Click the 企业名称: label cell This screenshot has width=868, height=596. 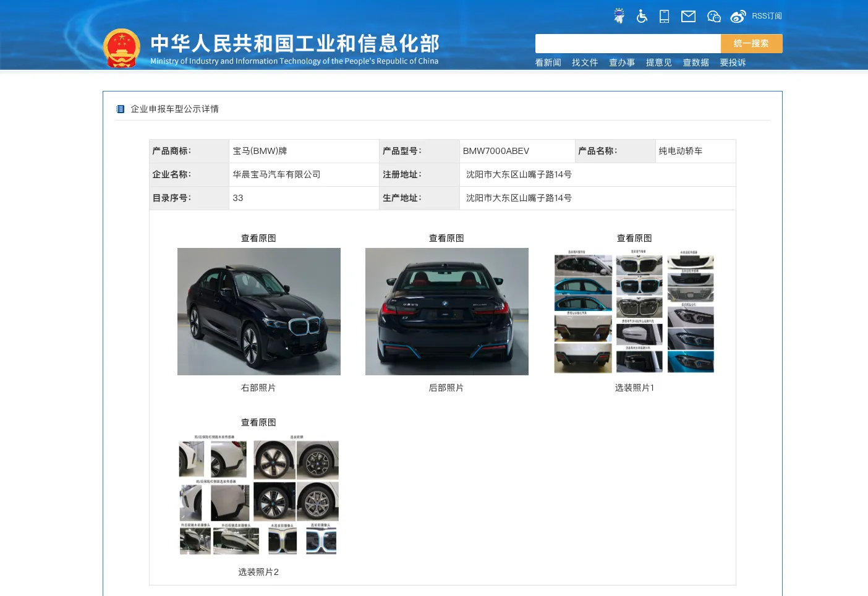(189, 174)
